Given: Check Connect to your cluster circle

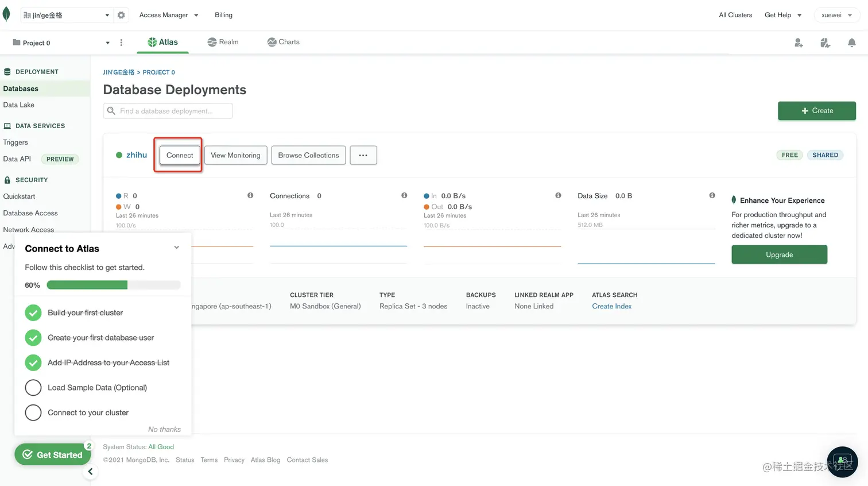Looking at the screenshot, I should [33, 412].
